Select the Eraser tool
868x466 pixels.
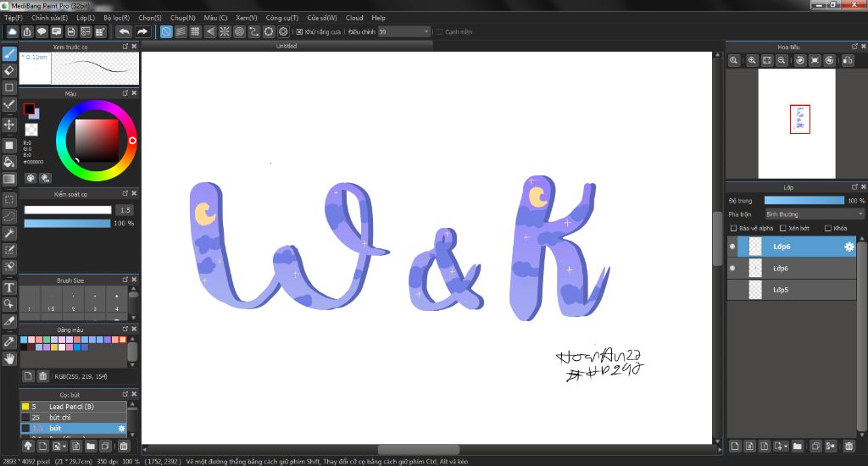8,70
